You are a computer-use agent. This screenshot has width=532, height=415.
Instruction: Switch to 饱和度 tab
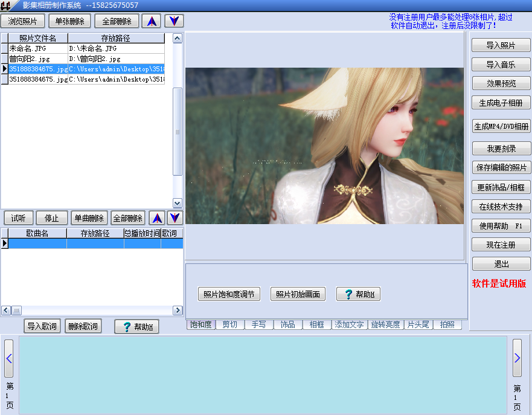click(201, 325)
